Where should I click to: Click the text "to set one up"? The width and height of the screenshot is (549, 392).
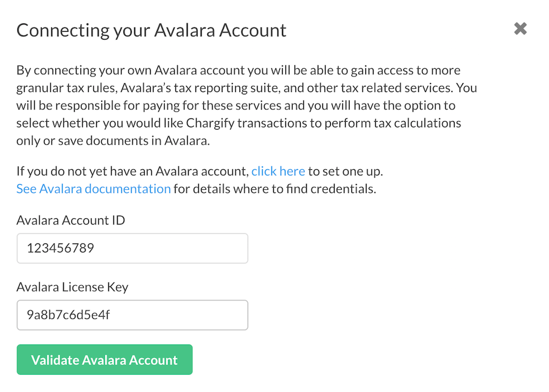[x=345, y=171]
